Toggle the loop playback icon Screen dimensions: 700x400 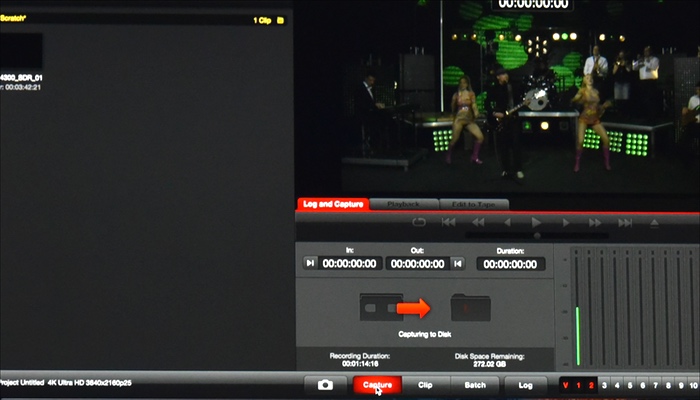point(419,222)
